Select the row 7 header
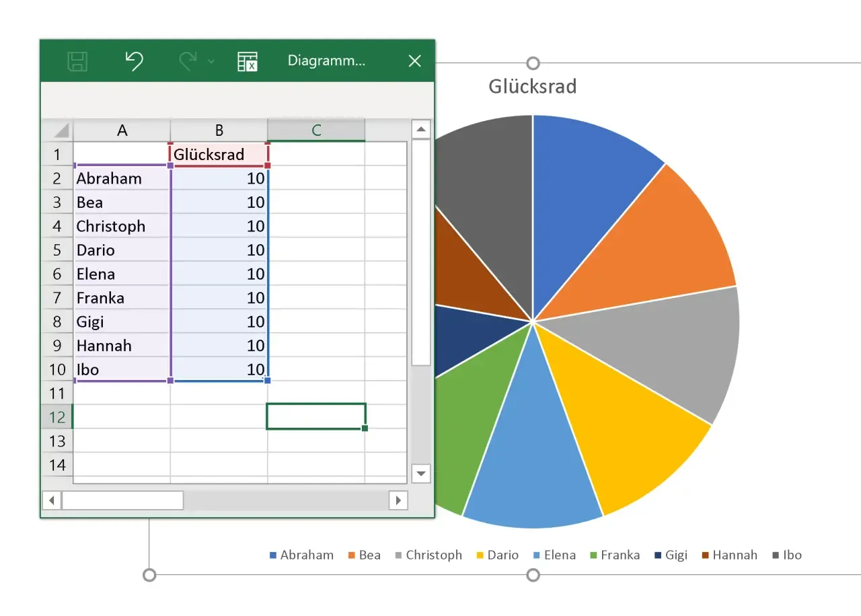This screenshot has height=616, width=861. [x=57, y=297]
